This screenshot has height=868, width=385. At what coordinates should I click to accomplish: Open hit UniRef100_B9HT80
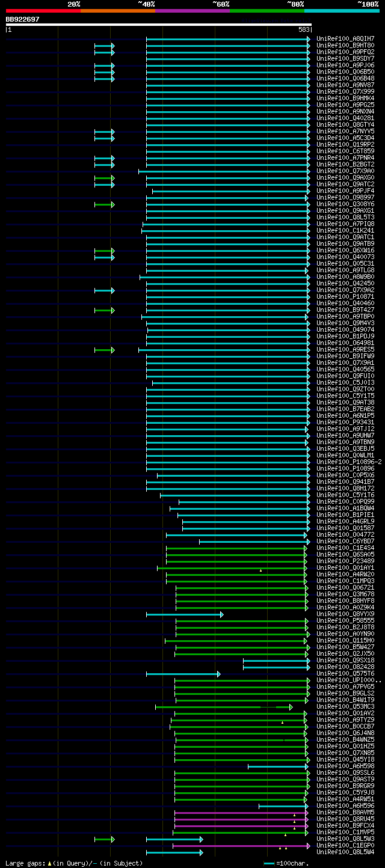pos(345,45)
